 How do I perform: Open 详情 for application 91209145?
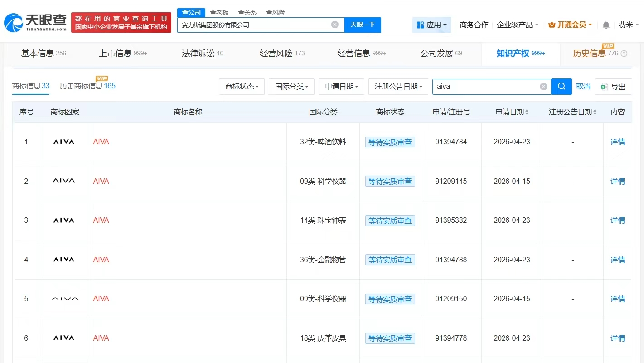[x=618, y=181]
